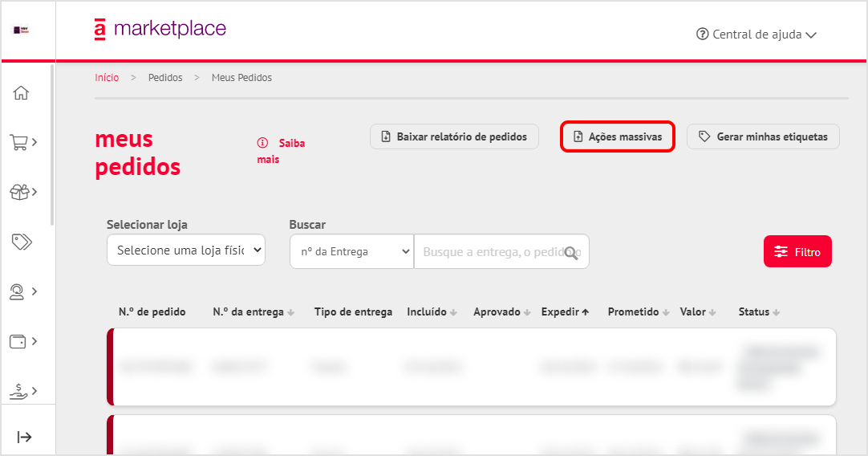This screenshot has height=456, width=868.
Task: Click the marketplace logo
Action: (x=160, y=29)
